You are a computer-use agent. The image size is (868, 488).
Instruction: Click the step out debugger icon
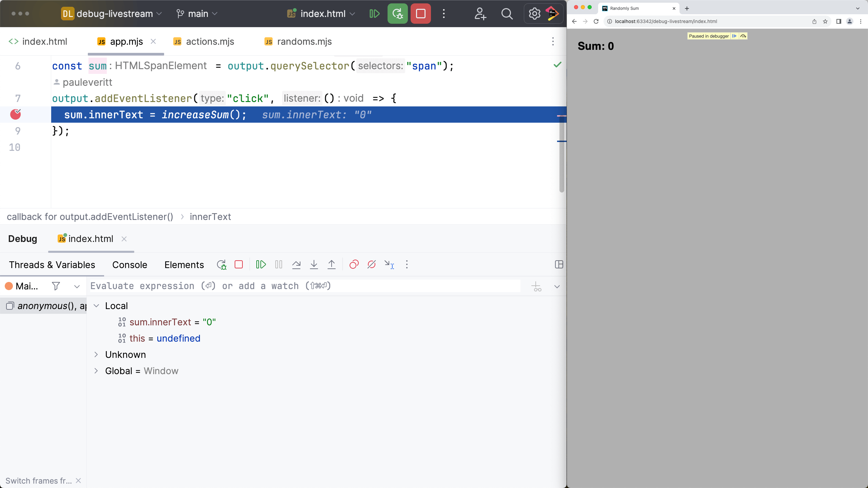pos(332,265)
